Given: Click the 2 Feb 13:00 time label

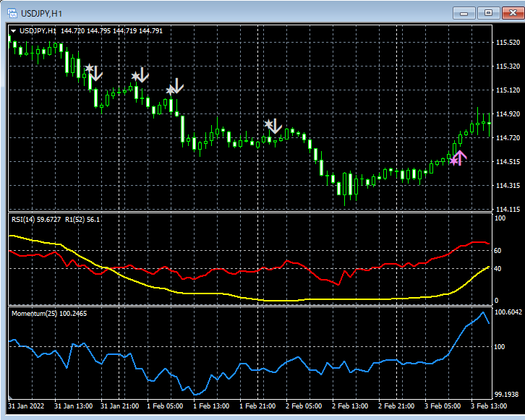Looking at the screenshot, I should point(350,406).
